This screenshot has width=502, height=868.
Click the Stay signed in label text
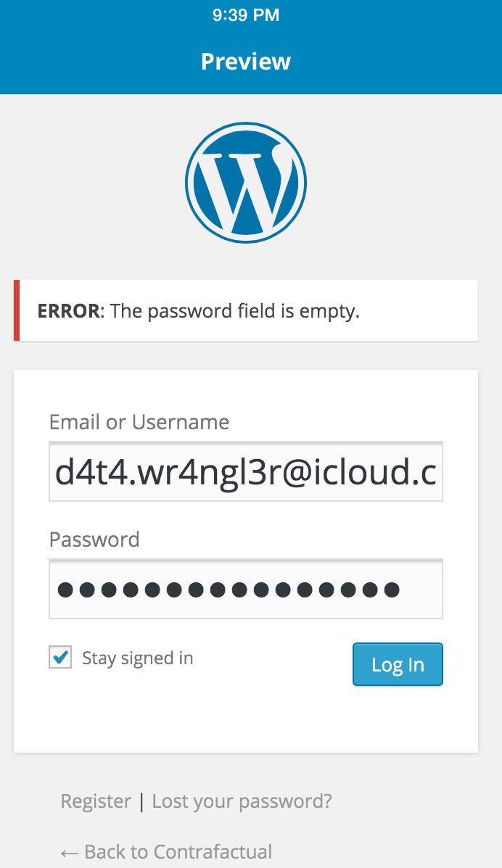point(138,658)
